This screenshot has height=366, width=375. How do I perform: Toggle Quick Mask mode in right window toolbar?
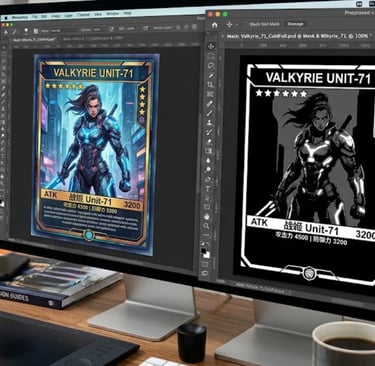(x=205, y=265)
